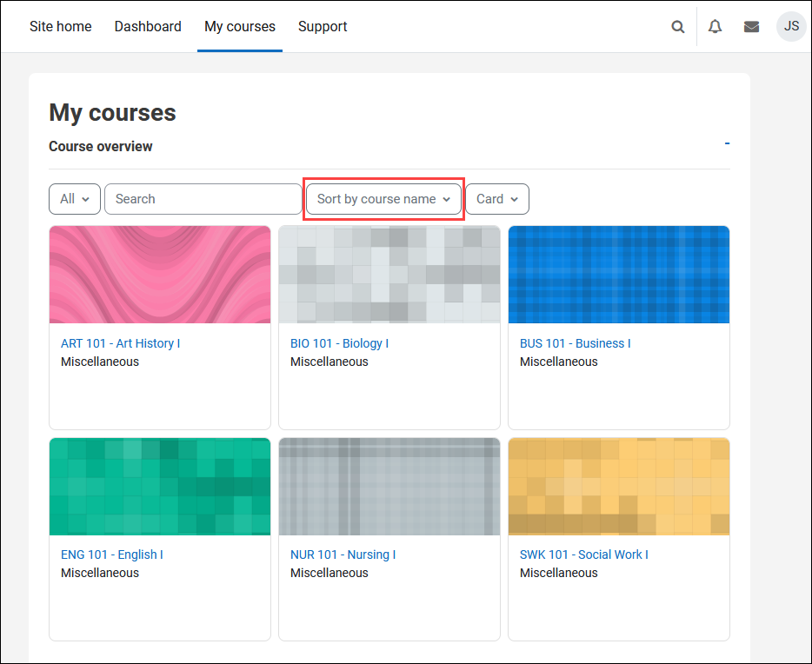Click the Course overview heading
Screen dimensions: 812x664
(x=101, y=147)
